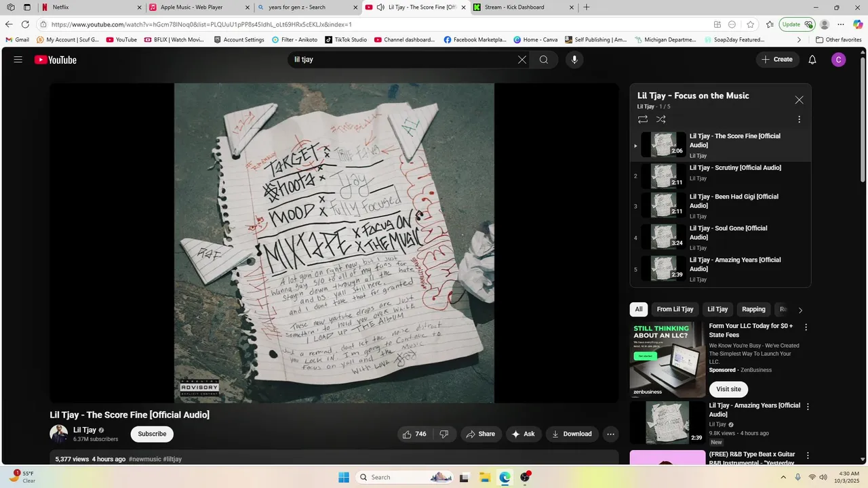Subscribe to Lil Tjay
Screen dimensions: 868x488
pos(152,434)
